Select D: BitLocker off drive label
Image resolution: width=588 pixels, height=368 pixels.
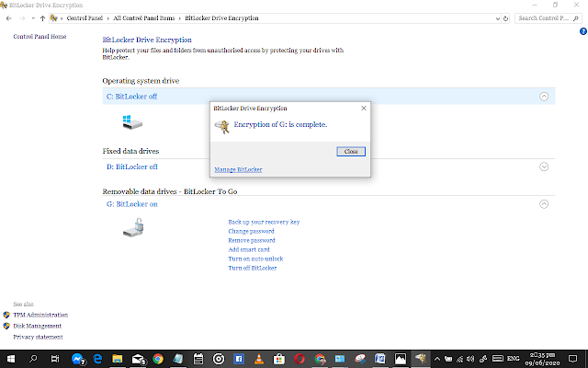coord(132,167)
